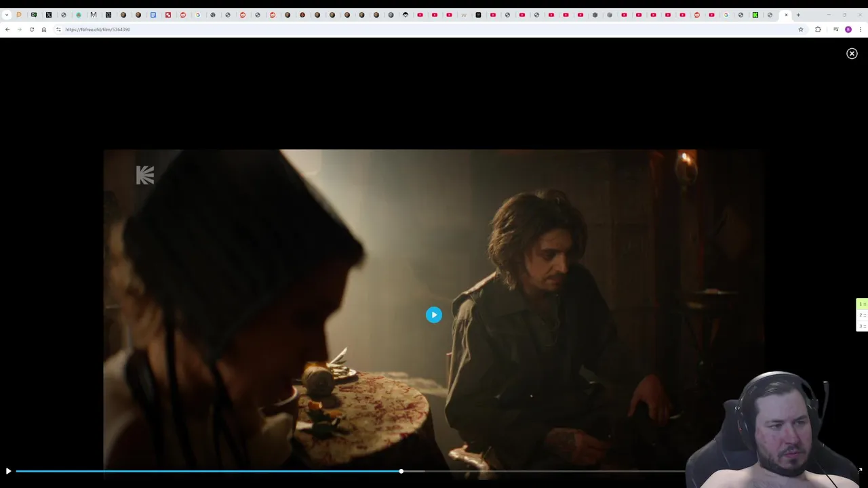Switch to the X (Twitter) tab
Screen dimensions: 868x488
(x=49, y=15)
